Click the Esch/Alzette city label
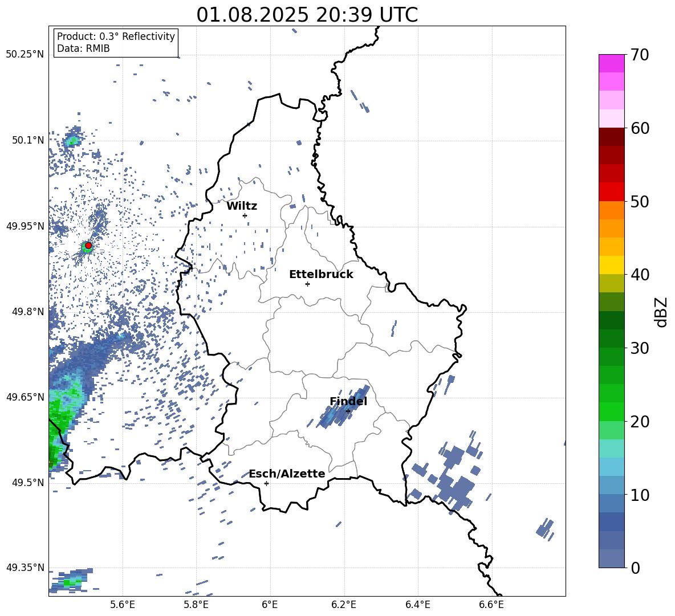 (x=287, y=474)
